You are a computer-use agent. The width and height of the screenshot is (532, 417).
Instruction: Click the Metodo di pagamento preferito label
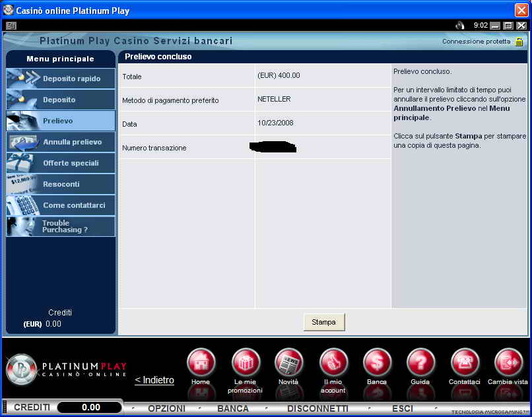coord(170,100)
